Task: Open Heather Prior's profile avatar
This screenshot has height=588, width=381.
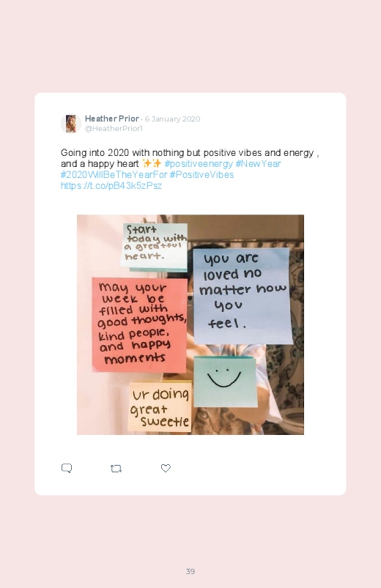Action: pyautogui.click(x=71, y=123)
